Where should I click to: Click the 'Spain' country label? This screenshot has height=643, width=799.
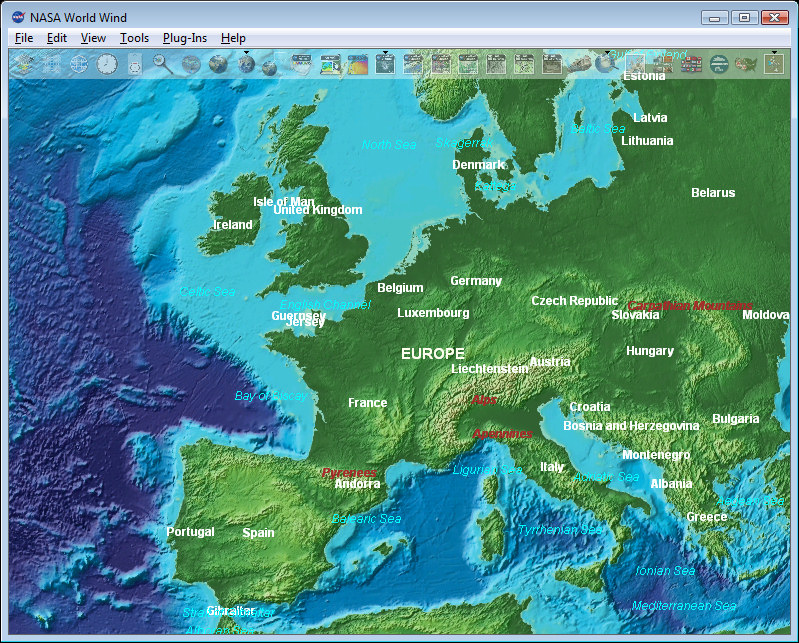coord(258,533)
